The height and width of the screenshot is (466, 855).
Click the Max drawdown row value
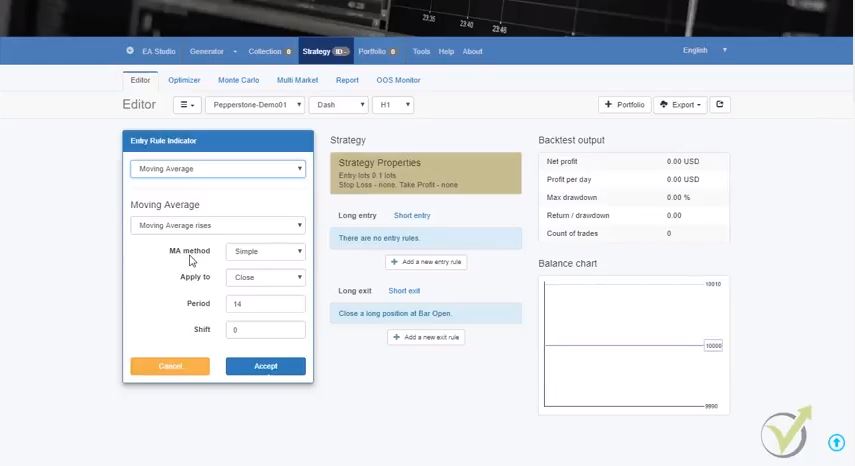coord(678,197)
